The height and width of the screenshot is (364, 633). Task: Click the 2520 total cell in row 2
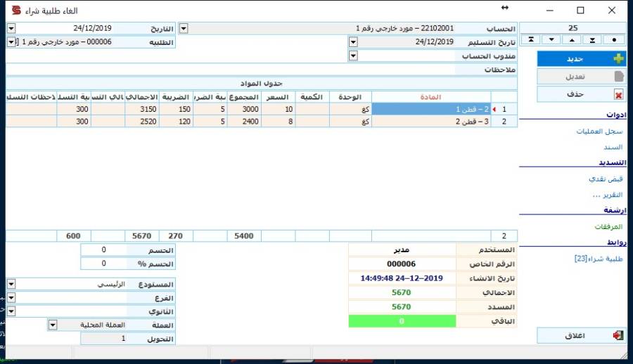142,122
